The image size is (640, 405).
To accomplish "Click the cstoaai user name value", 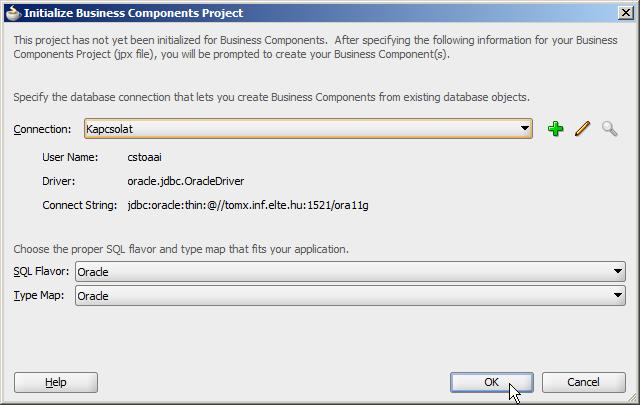I will click(144, 157).
